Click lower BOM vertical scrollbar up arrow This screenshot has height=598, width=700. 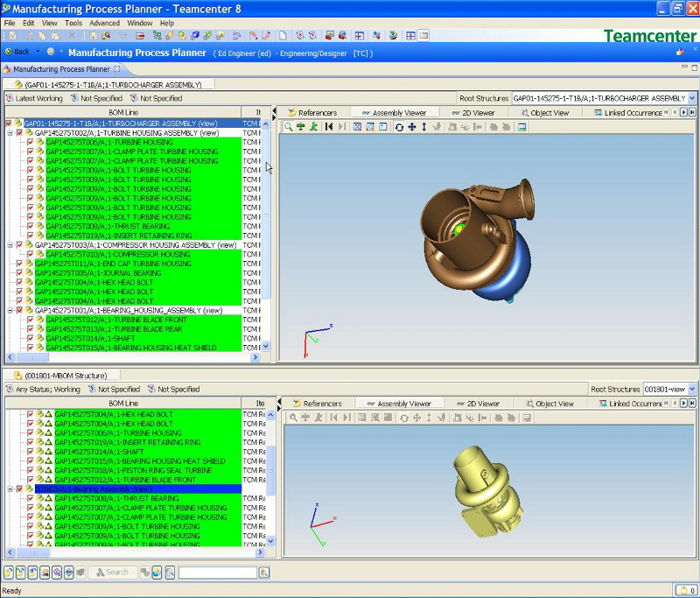[270, 414]
